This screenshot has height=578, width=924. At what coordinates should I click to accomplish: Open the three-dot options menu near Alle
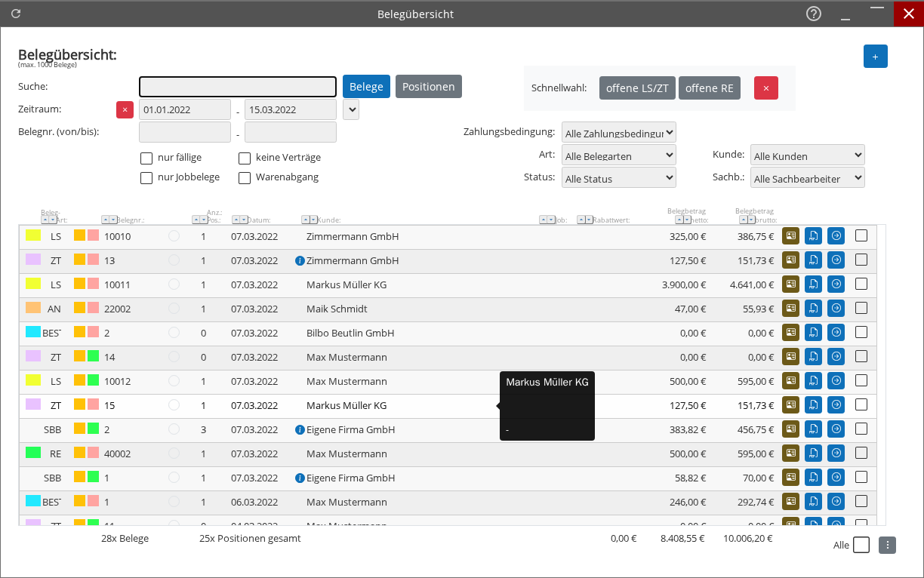coord(887,545)
